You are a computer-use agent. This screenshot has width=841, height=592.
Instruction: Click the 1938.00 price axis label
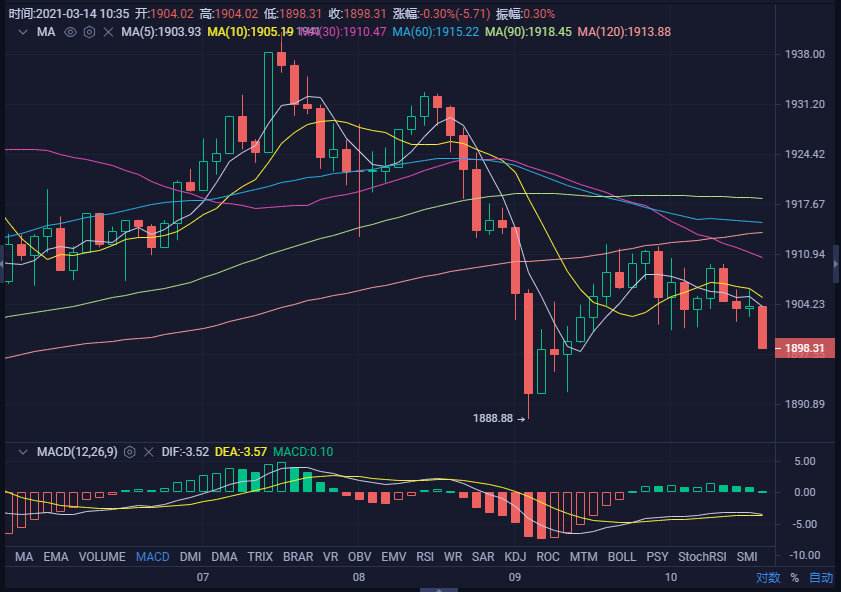click(x=805, y=54)
